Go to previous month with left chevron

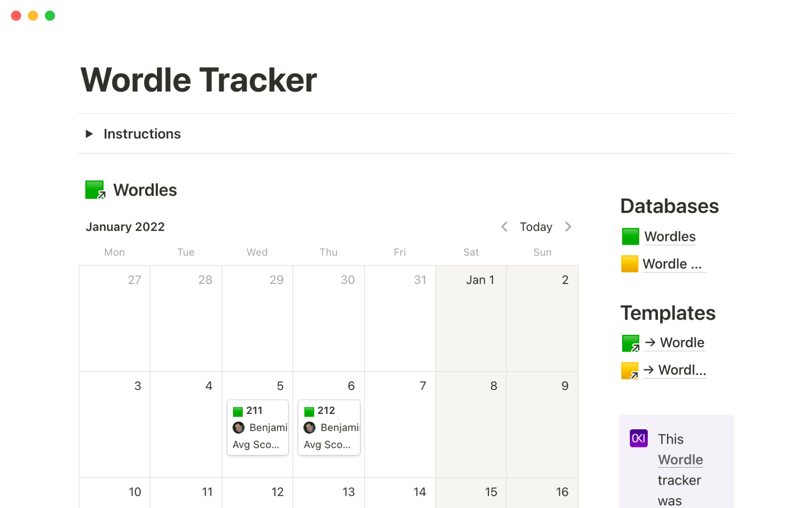(504, 227)
